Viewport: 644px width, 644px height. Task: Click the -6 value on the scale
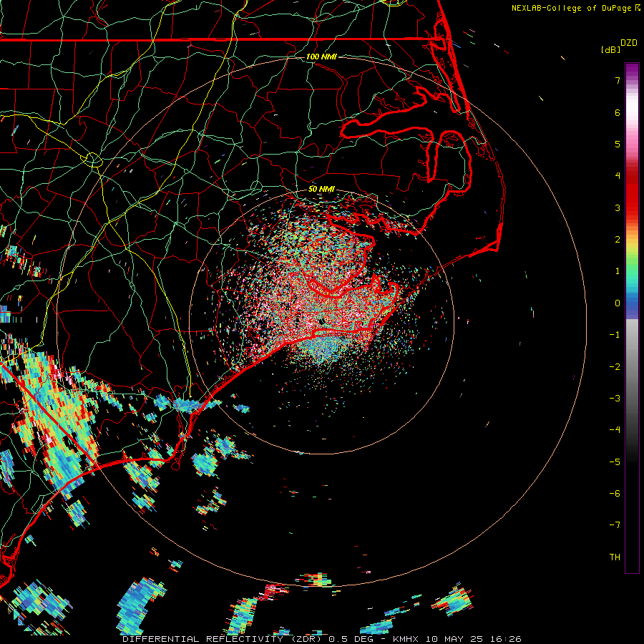tap(615, 494)
